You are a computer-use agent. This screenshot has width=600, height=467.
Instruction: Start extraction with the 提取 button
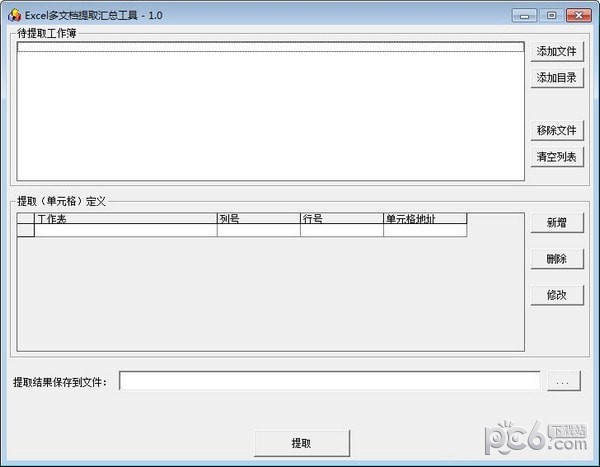tap(301, 442)
